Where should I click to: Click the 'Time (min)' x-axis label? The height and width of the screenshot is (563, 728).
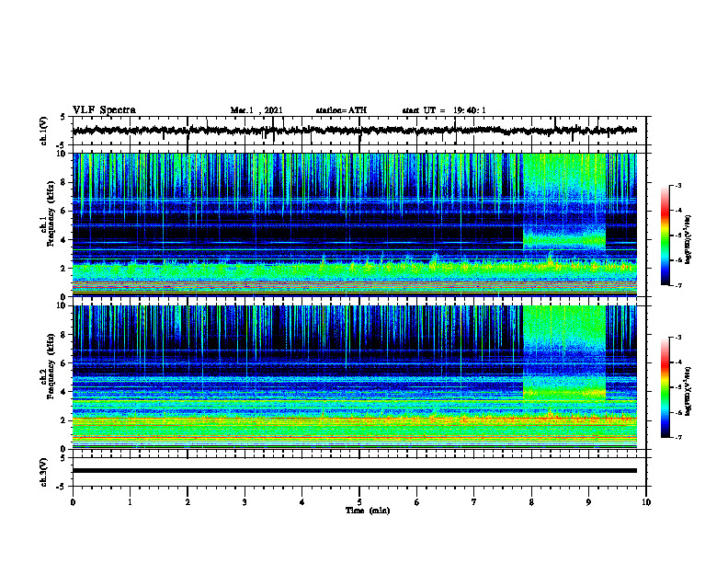click(x=368, y=511)
